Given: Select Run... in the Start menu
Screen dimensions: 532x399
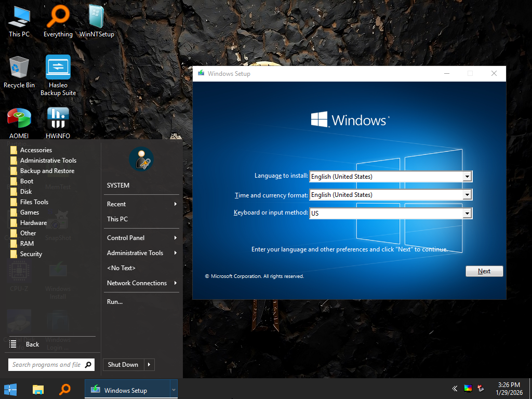Looking at the screenshot, I should (115, 301).
